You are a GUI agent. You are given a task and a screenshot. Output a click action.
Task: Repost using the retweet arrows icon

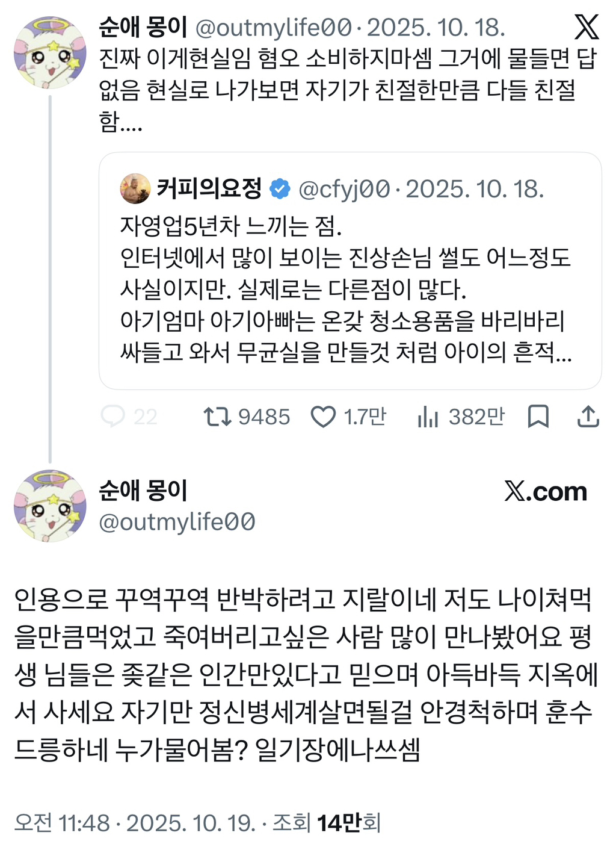(217, 417)
